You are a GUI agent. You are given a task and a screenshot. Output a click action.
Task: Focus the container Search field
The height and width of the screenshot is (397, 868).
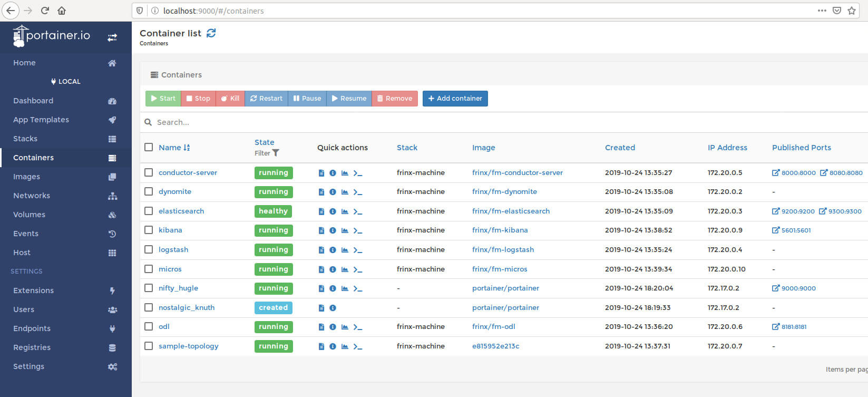pos(506,122)
